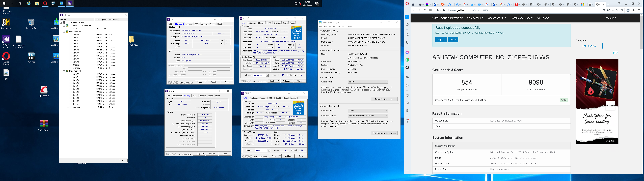Click Run Compute Benchmark button
Image resolution: width=644 pixels, height=181 pixels.
tap(384, 133)
